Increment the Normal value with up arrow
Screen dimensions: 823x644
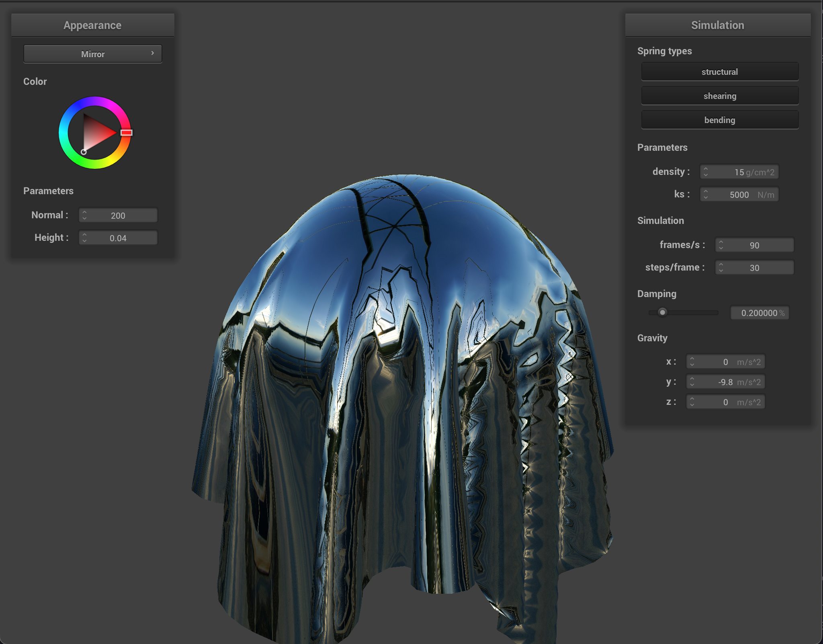click(85, 213)
